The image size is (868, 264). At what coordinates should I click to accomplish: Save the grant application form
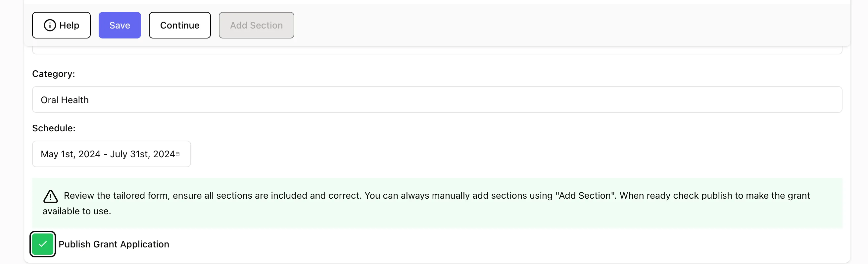pos(120,25)
